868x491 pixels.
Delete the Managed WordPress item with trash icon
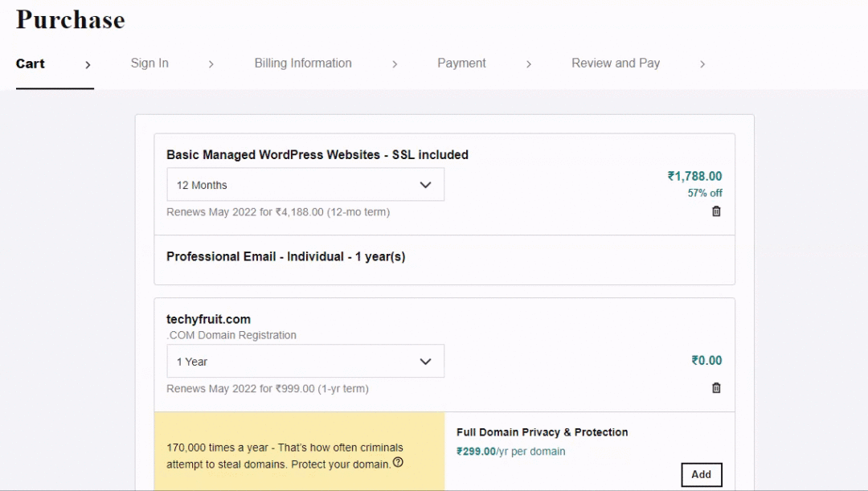tap(716, 211)
